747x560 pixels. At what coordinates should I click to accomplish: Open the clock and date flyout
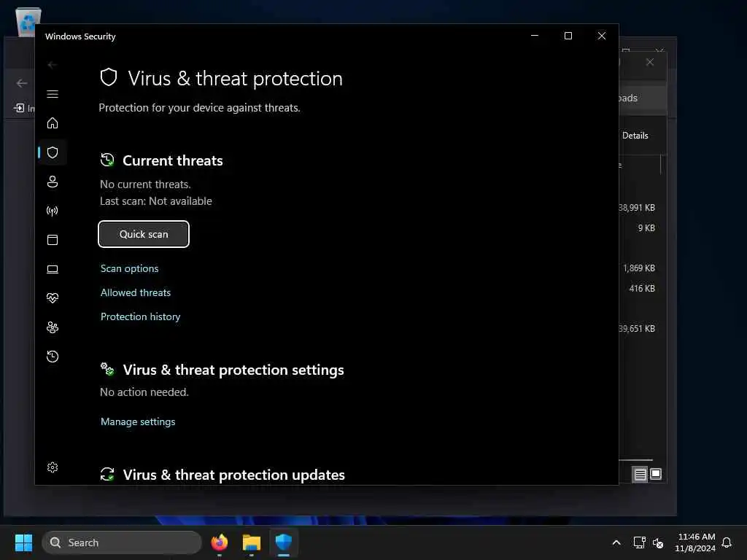[x=695, y=542]
